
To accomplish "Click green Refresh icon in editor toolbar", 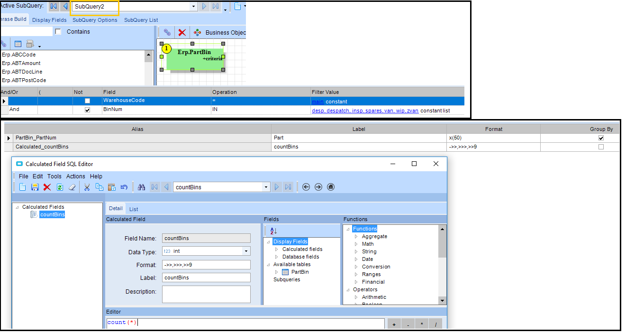I will click(60, 187).
